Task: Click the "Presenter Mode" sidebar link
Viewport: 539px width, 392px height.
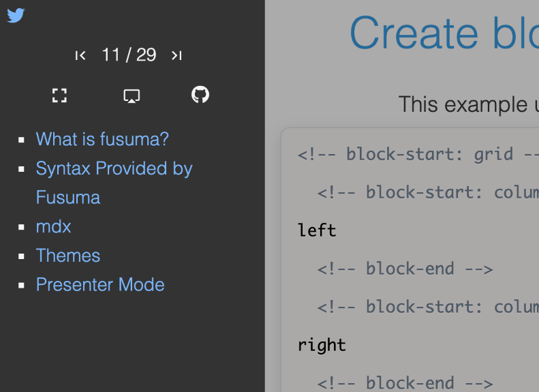Action: (x=100, y=284)
